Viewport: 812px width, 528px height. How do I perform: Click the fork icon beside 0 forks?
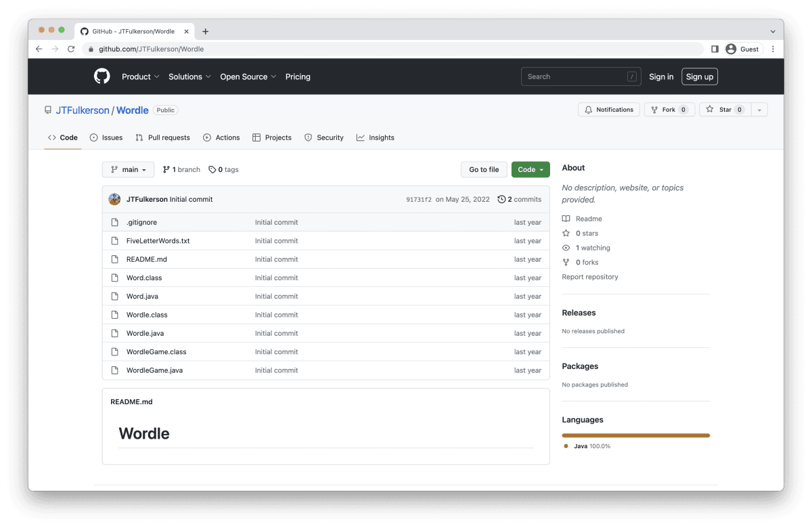pos(566,262)
